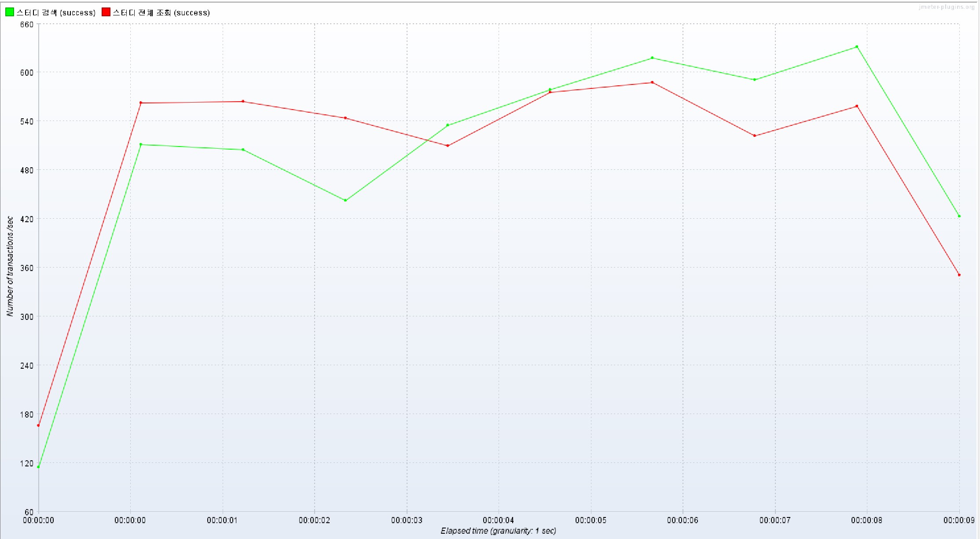Click the lowest green data point at chart start
Screen dimensions: 980x539
(39, 467)
